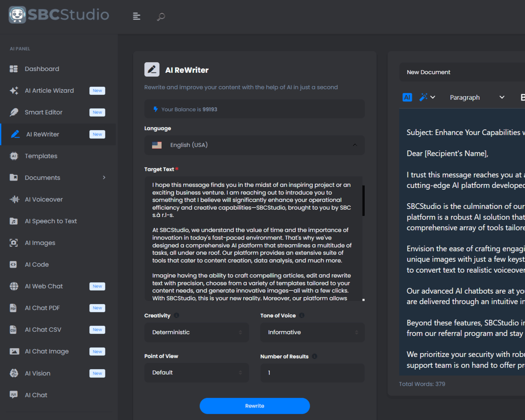Screen dimensions: 525x420
Task: Click the Number of Results info icon
Action: pyautogui.click(x=315, y=356)
